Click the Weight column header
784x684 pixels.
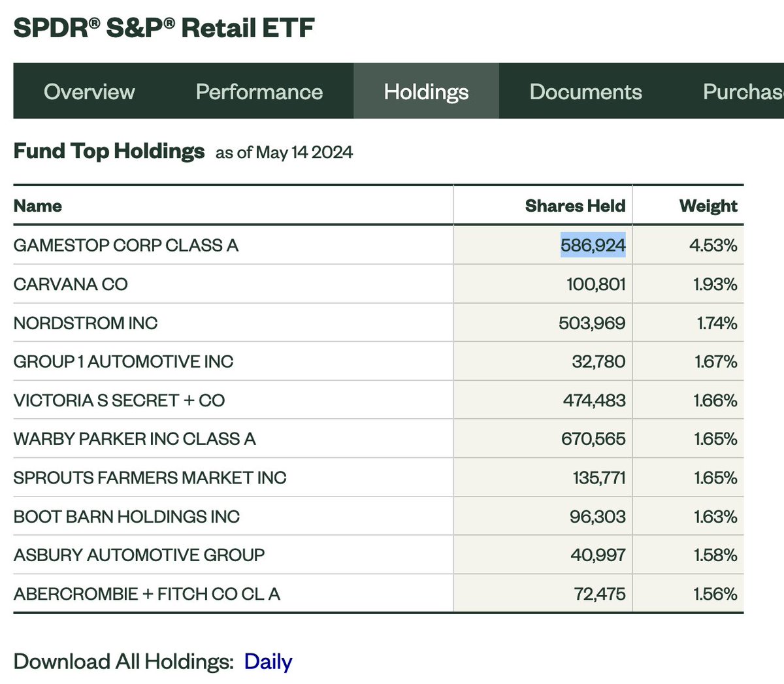coord(708,206)
